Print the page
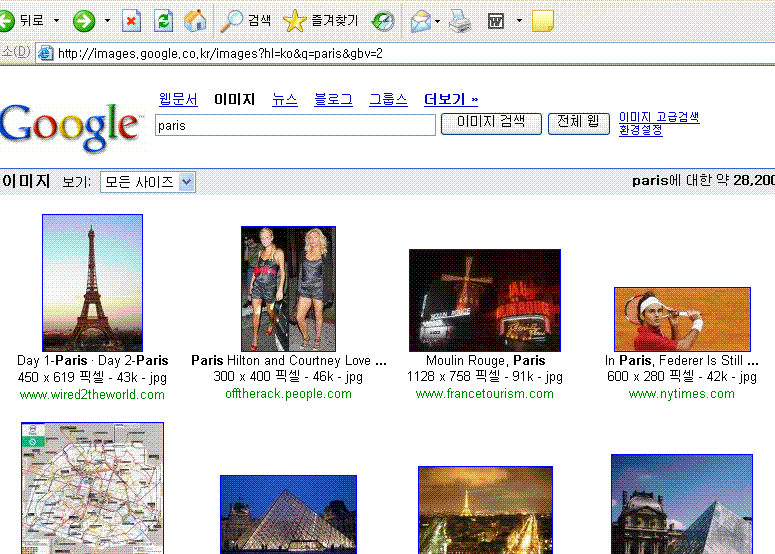 (x=460, y=21)
